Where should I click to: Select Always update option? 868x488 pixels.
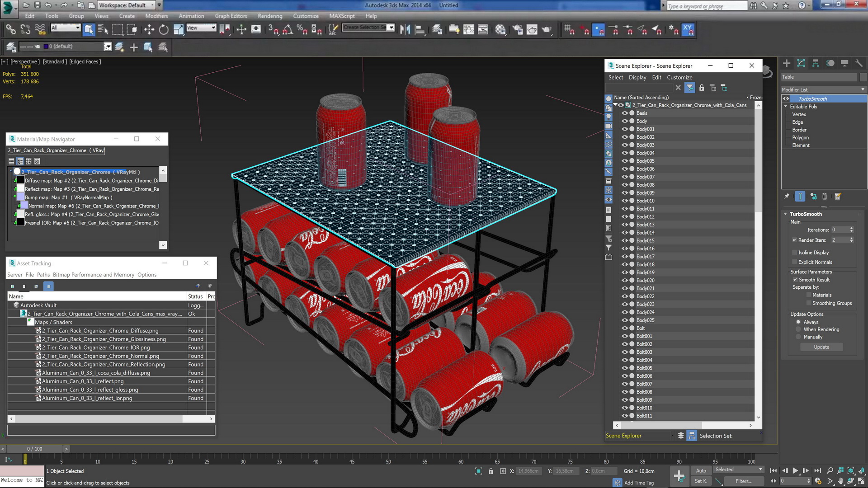798,322
